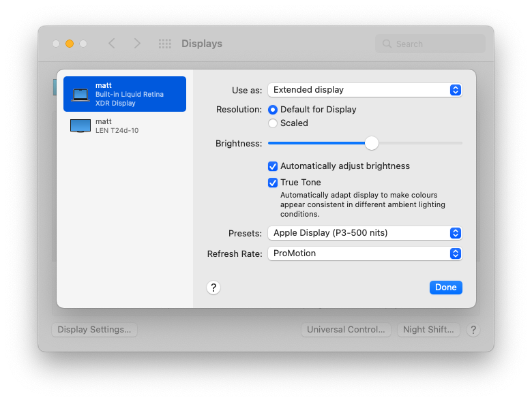This screenshot has width=532, height=402.
Task: Click the Display Settings… button
Action: pyautogui.click(x=94, y=330)
